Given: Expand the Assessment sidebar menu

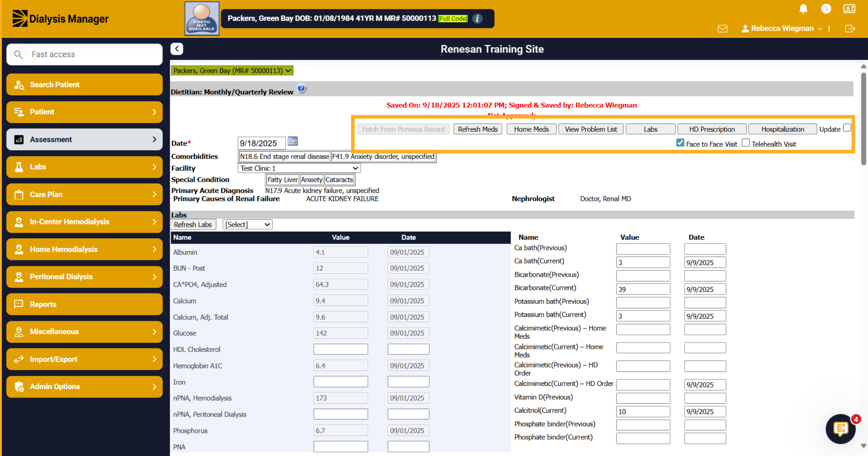Looking at the screenshot, I should [84, 139].
